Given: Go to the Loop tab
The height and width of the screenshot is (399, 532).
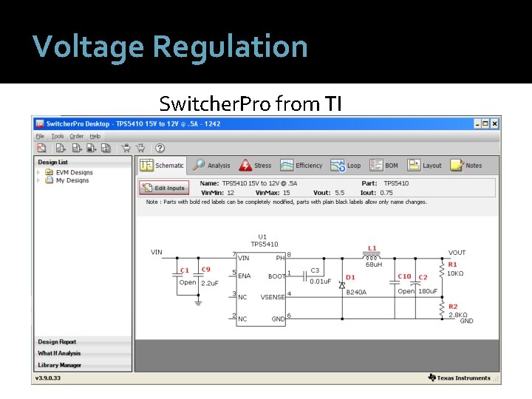Looking at the screenshot, I should click(346, 166).
